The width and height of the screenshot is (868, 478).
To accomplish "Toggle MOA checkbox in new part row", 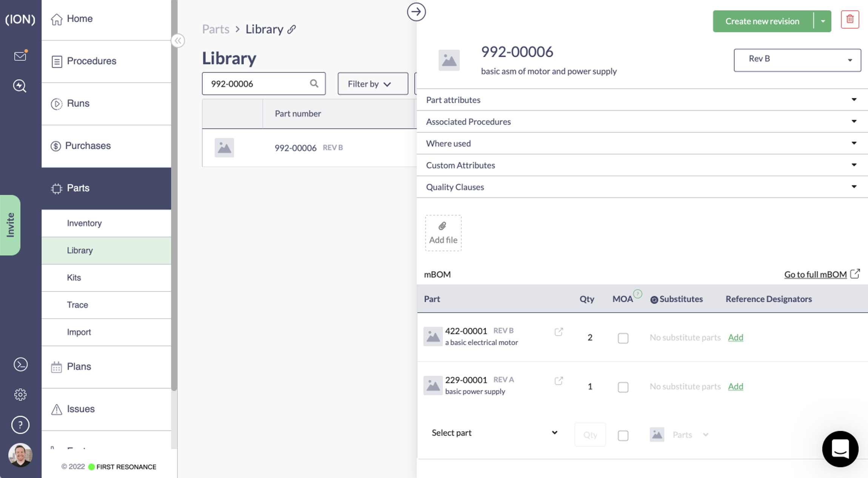I will 623,435.
